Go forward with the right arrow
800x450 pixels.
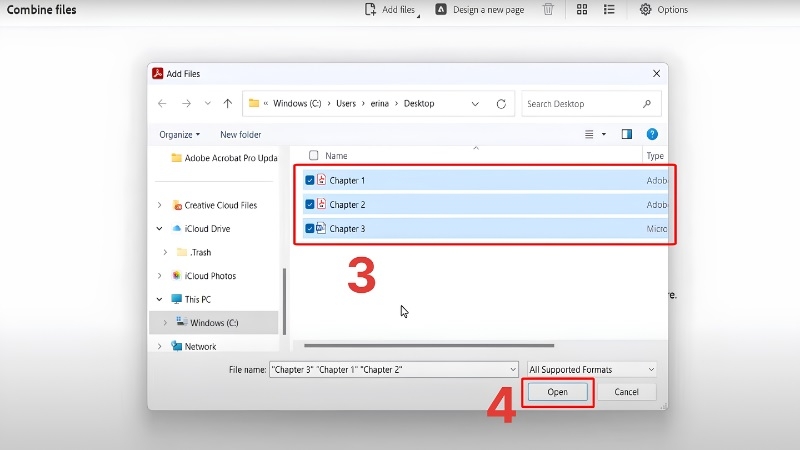[x=186, y=104]
